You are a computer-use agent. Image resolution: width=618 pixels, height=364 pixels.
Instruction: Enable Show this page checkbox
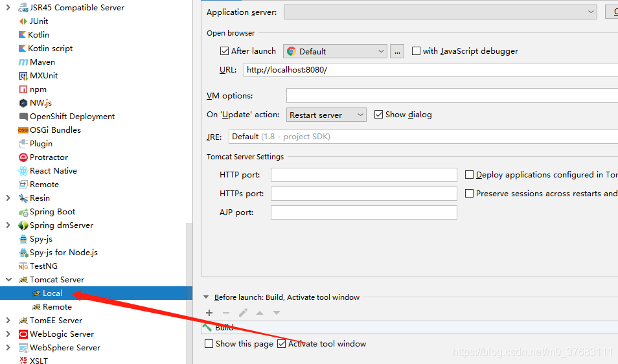209,343
